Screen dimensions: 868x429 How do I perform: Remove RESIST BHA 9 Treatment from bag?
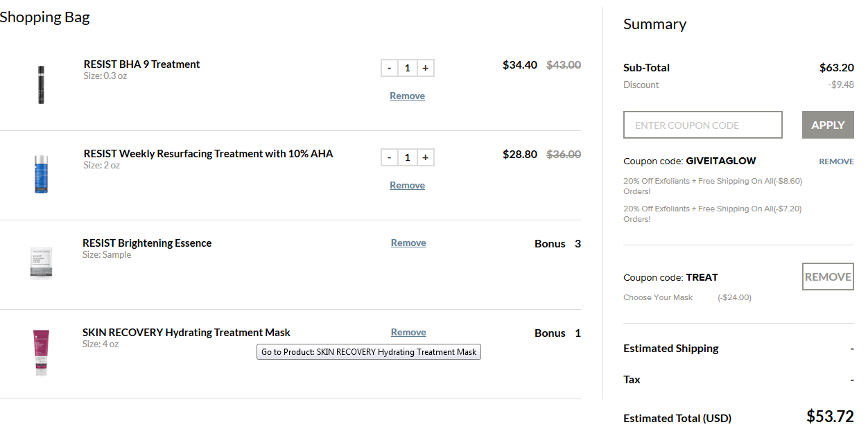(407, 96)
